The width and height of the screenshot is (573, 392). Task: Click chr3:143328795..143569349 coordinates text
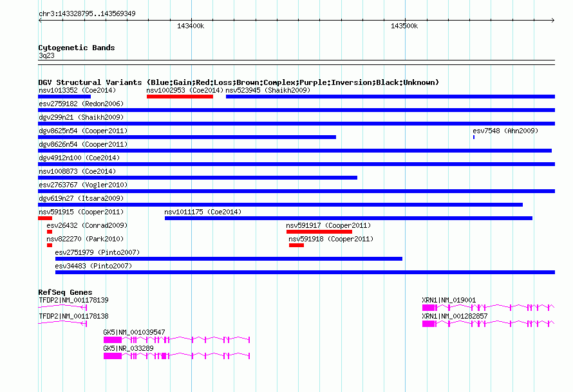tap(87, 14)
